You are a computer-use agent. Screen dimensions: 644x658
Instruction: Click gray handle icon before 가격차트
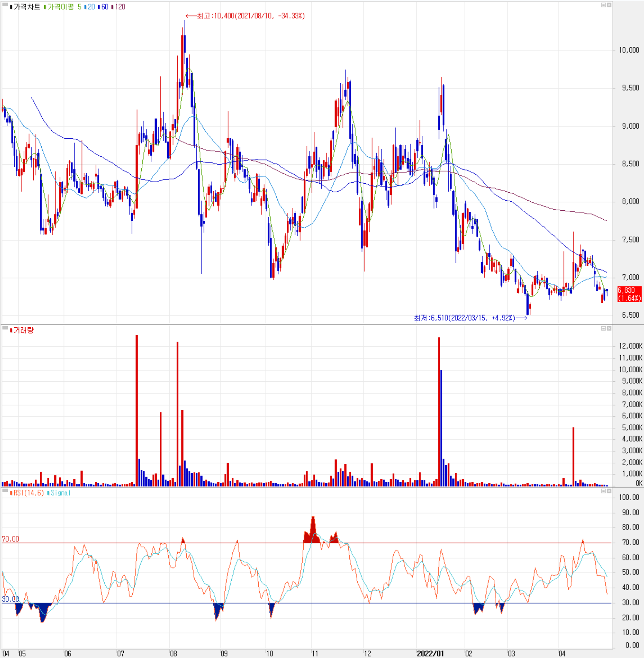click(5, 5)
